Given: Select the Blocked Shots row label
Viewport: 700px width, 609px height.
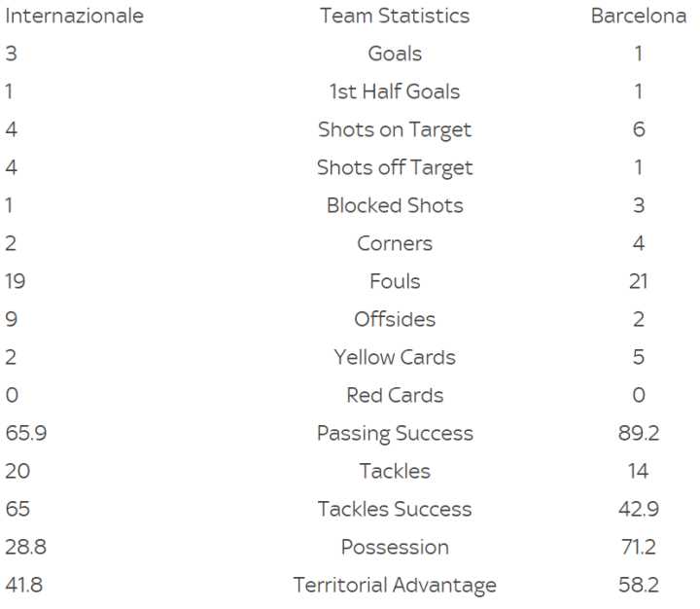Looking at the screenshot, I should click(x=395, y=206).
